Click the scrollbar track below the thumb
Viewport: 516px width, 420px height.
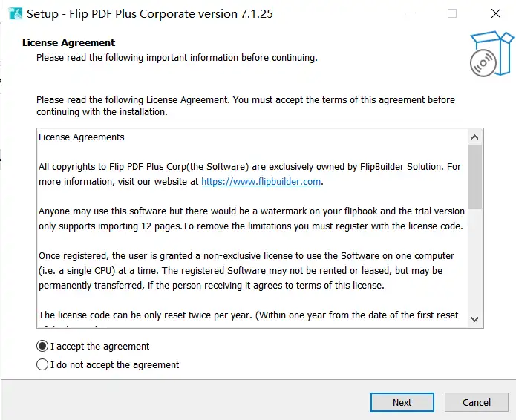click(474, 260)
